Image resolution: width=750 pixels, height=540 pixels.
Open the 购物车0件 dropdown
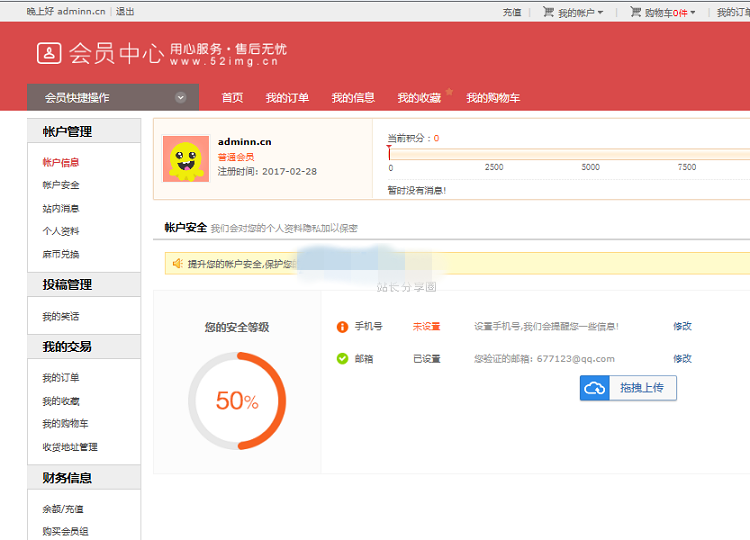coord(670,12)
